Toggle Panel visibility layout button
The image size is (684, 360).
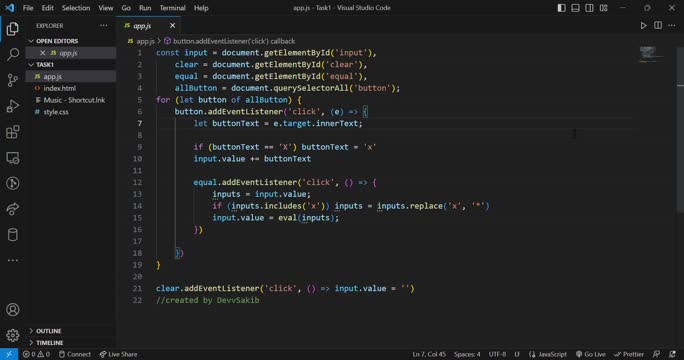pos(575,8)
